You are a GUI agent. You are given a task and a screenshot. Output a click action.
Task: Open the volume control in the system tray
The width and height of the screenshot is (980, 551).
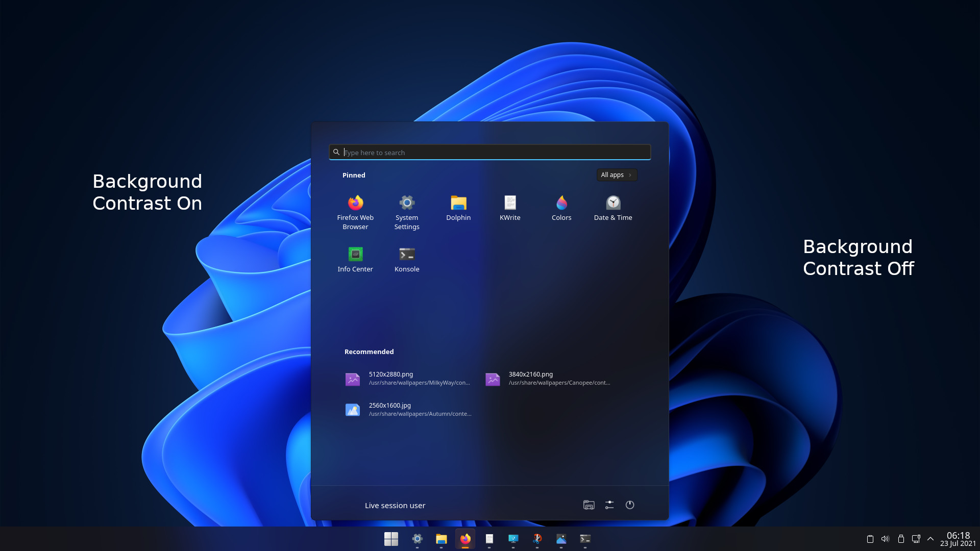886,539
